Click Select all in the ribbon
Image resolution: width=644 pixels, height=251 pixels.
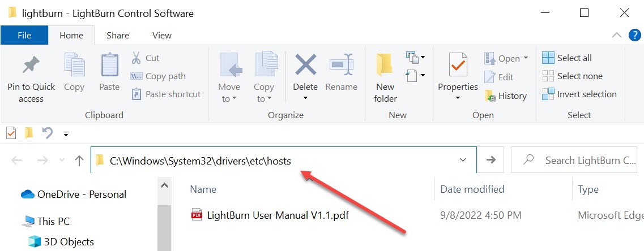[x=567, y=58]
